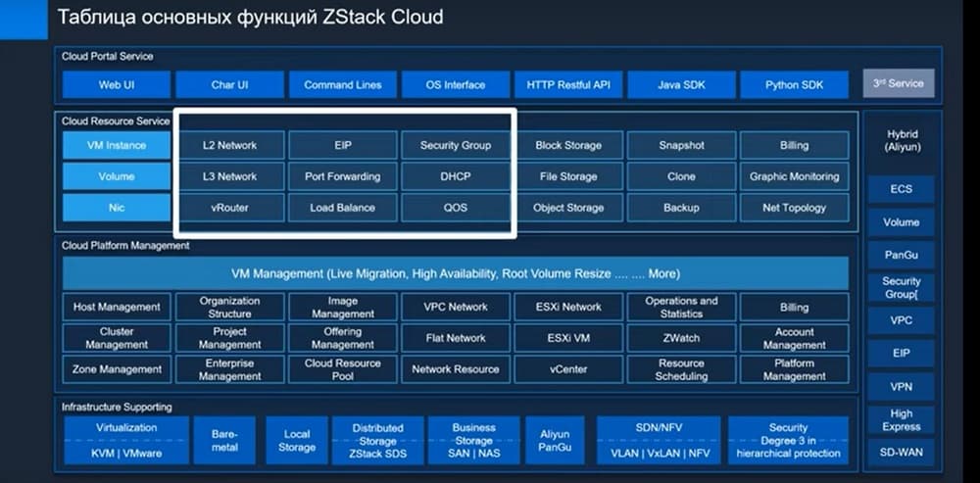
Task: Select the vCenter cell
Action: (568, 369)
